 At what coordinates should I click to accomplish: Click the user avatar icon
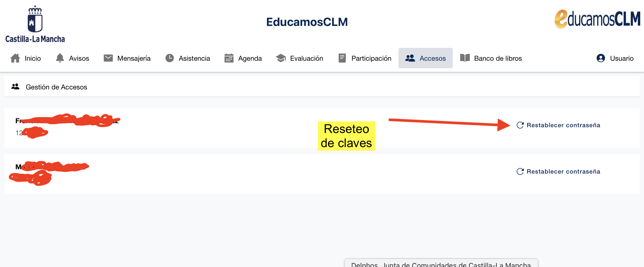[x=601, y=58]
